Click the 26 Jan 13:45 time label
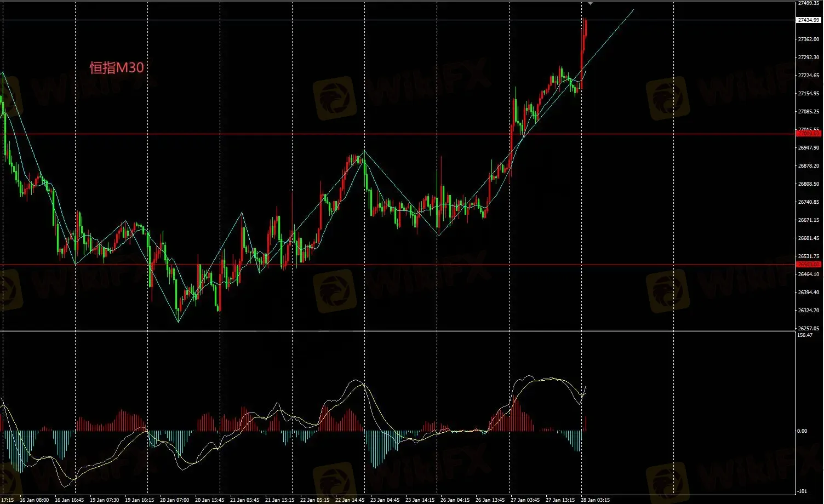This screenshot has height=504, width=824. [490, 500]
